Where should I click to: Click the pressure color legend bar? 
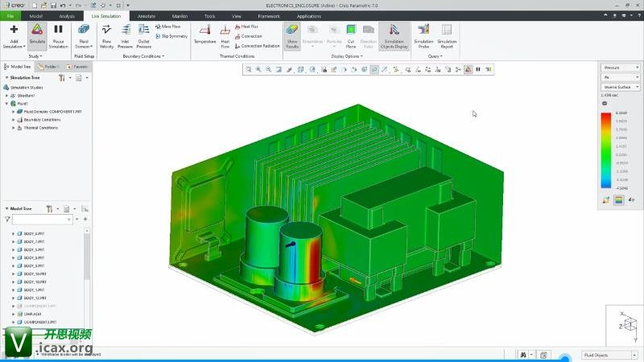(605, 151)
